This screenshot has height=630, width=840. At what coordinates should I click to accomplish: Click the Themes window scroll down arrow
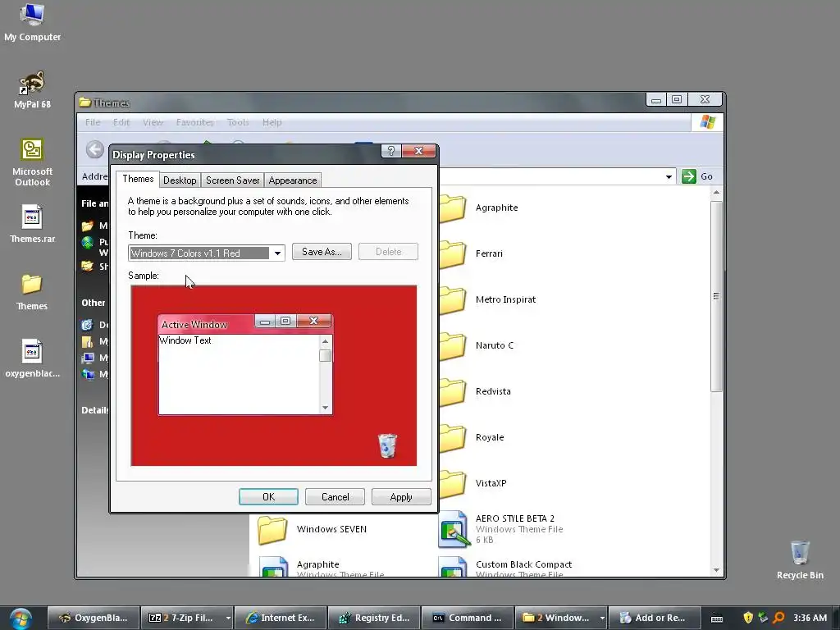(x=716, y=571)
